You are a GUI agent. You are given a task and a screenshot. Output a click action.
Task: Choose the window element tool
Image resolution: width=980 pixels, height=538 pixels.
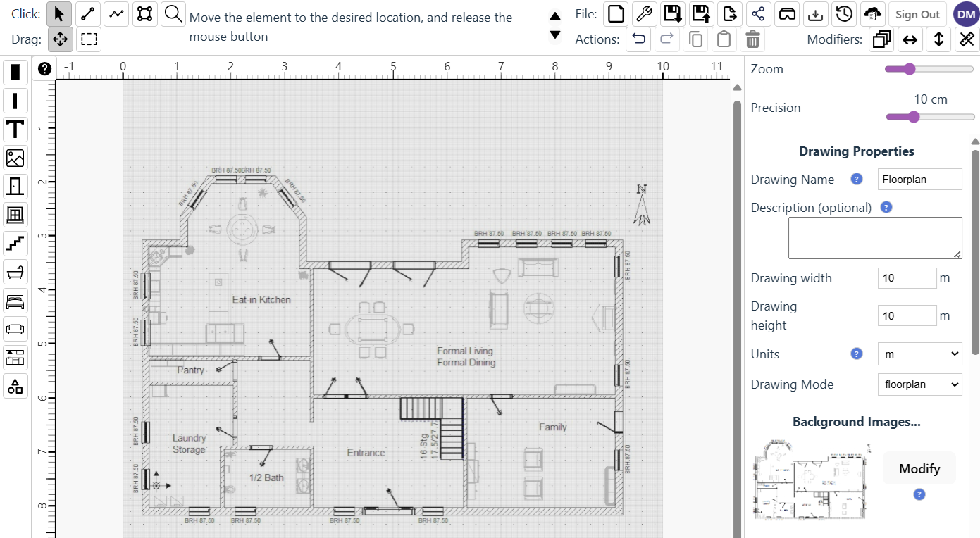tap(15, 214)
